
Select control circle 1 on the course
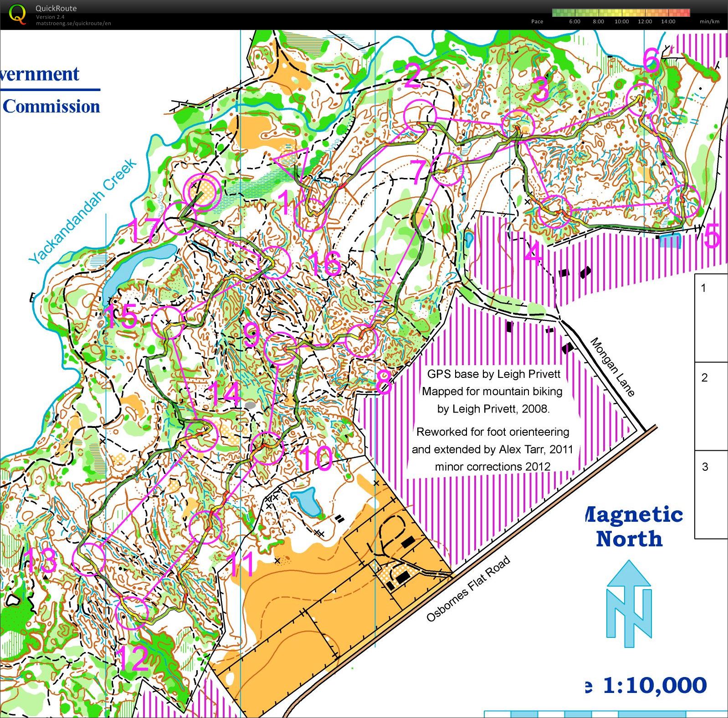pyautogui.click(x=310, y=215)
